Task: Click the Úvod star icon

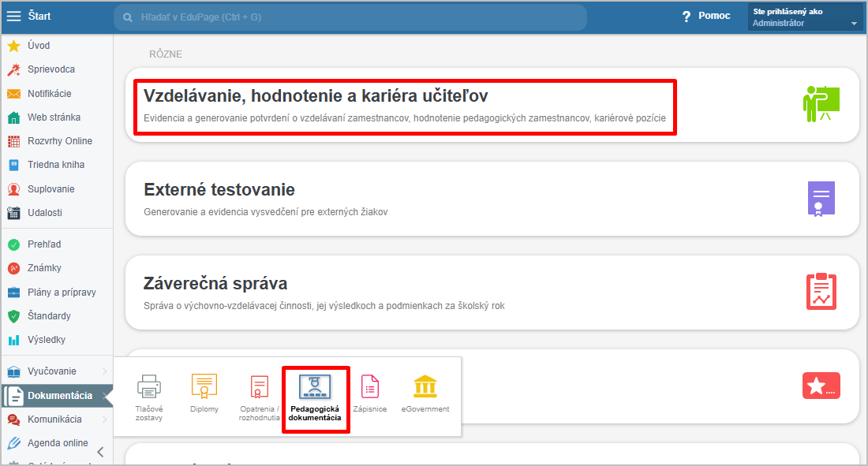Action: point(14,46)
